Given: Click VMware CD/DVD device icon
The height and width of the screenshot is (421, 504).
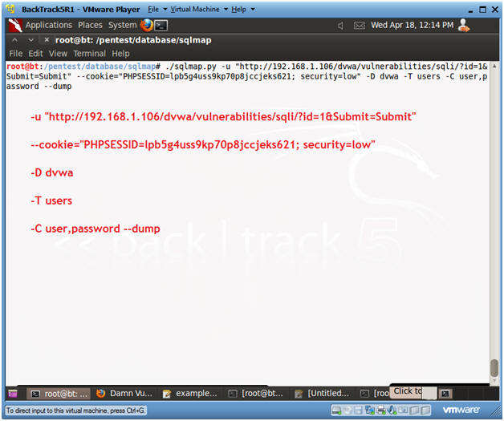Looking at the screenshot, I should click(348, 410).
